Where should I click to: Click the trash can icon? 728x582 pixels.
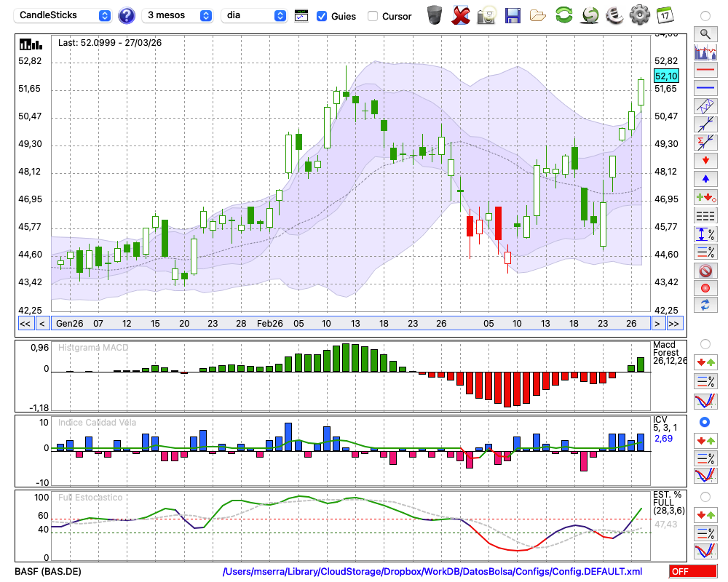click(x=435, y=15)
